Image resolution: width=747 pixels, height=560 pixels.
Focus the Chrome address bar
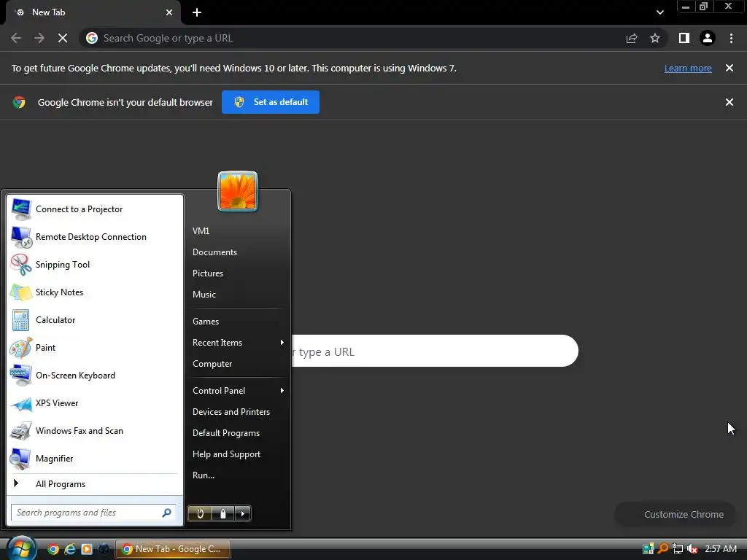[x=352, y=38]
